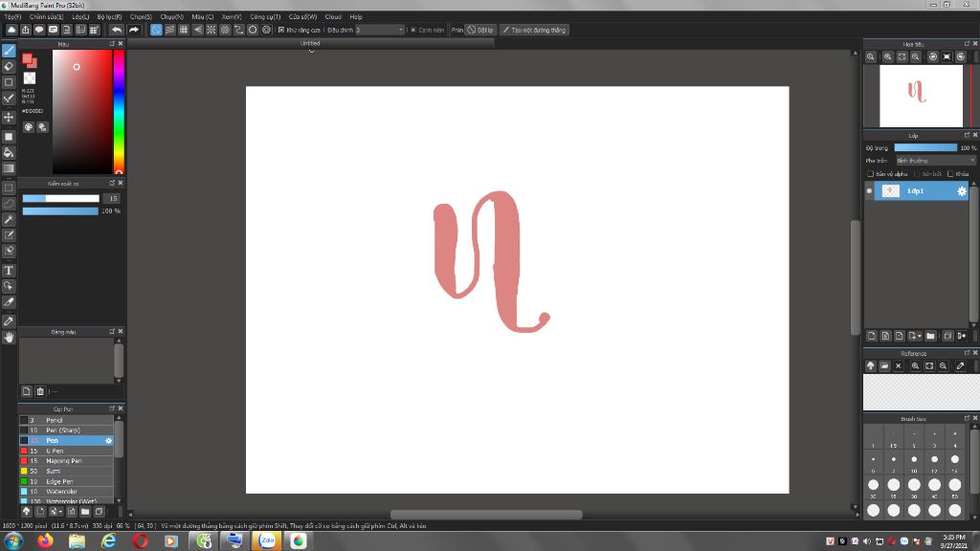Select the rectangular Select tool
This screenshot has width=980, height=551.
coord(9,187)
